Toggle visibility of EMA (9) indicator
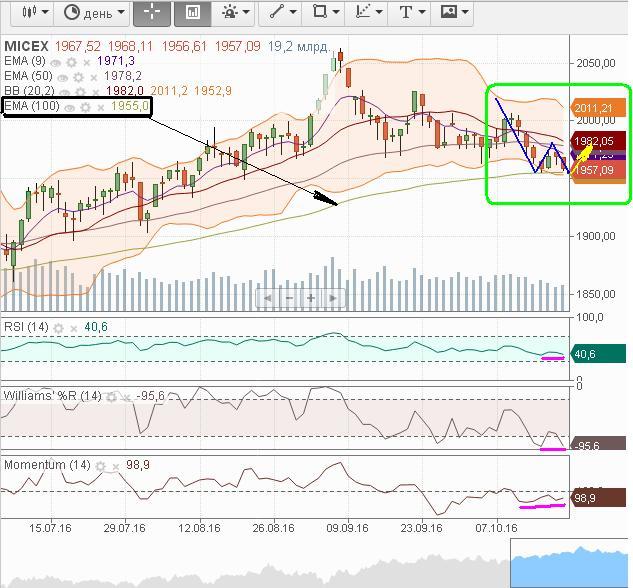 56,63
